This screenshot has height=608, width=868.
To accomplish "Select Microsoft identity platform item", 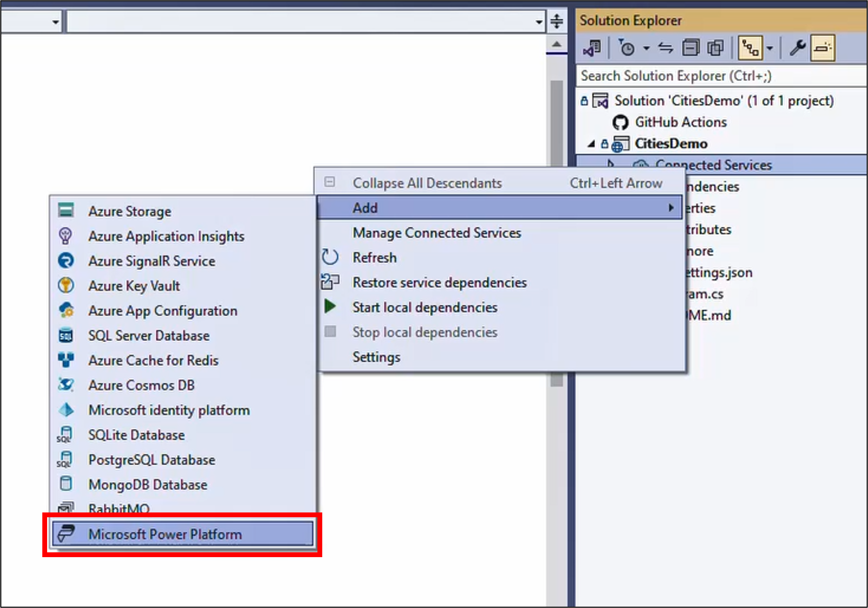I will click(x=183, y=410).
